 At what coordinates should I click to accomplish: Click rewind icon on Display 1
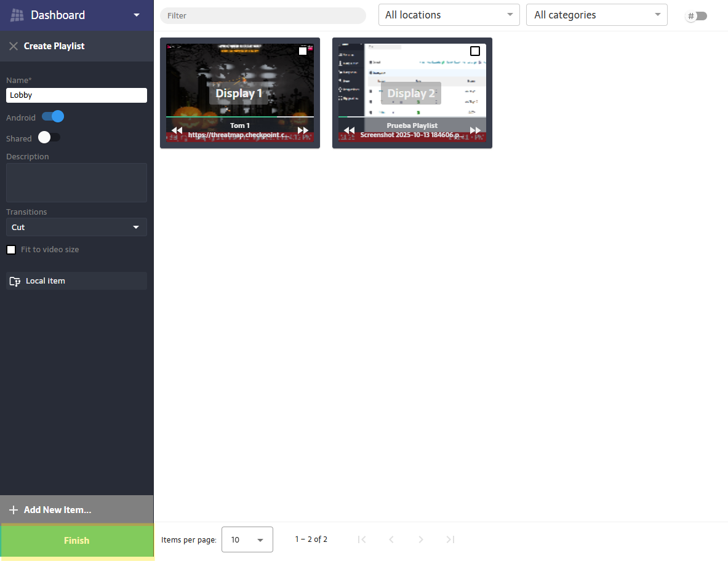[177, 130]
